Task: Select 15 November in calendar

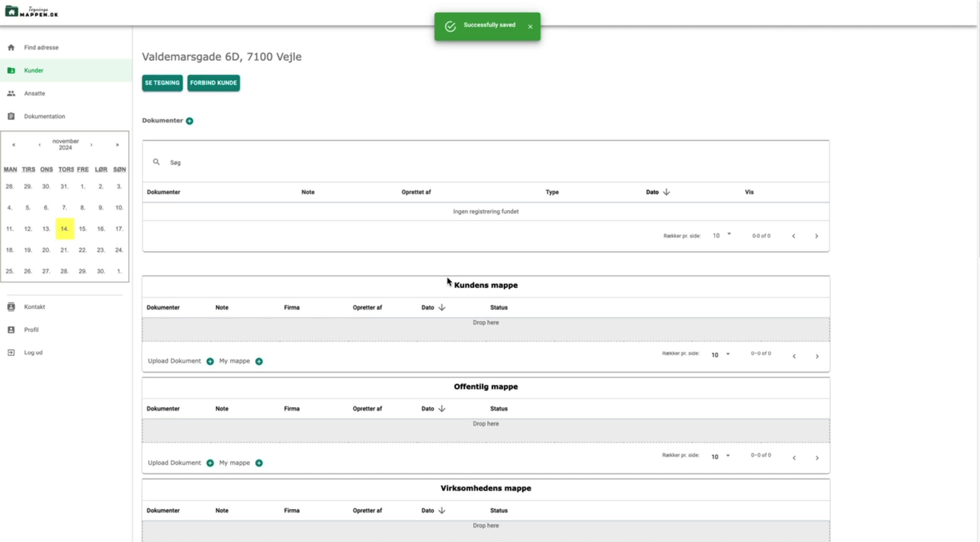Action: point(83,229)
